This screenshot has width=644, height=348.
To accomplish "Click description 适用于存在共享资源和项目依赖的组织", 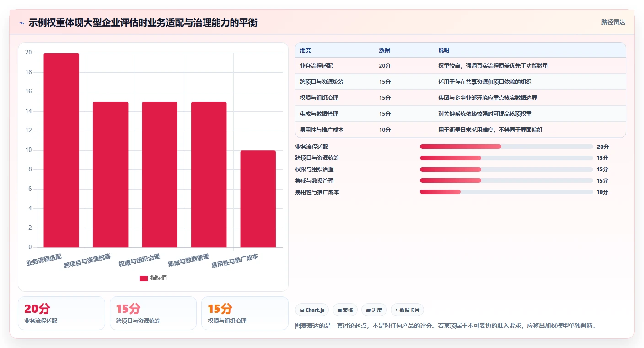I will [x=485, y=82].
